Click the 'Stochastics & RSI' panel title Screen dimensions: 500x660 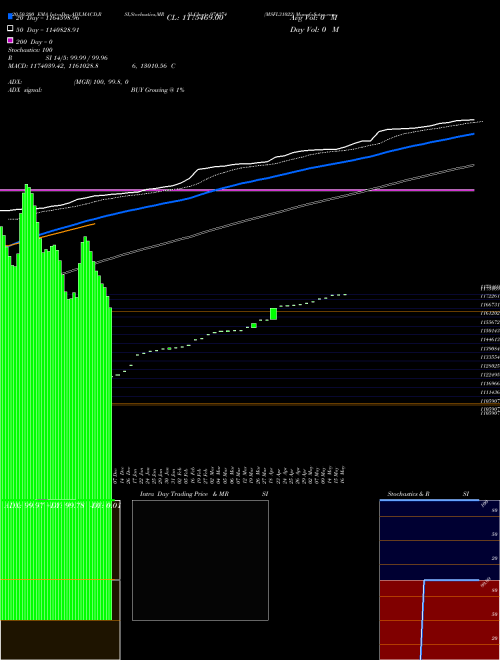(x=428, y=494)
